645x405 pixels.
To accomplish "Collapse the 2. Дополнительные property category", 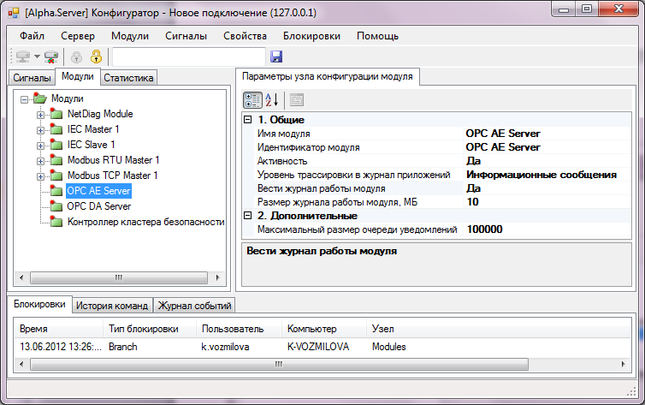I will click(x=248, y=215).
